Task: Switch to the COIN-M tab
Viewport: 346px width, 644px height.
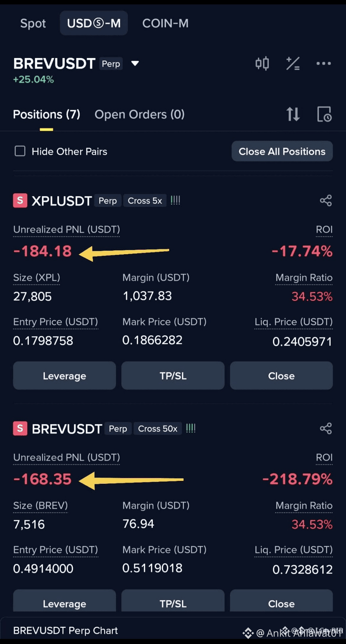Action: coord(165,23)
